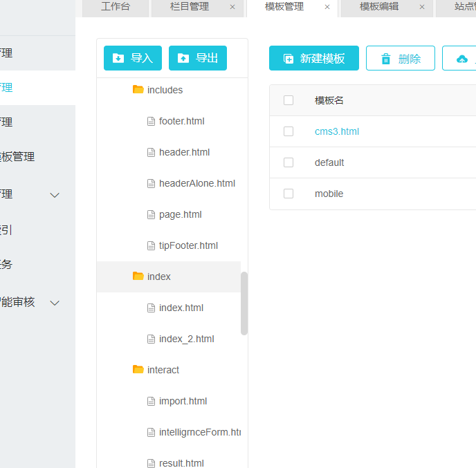476x468 pixels.
Task: Expand the 能审核 sidebar chevron
Action: (55, 302)
